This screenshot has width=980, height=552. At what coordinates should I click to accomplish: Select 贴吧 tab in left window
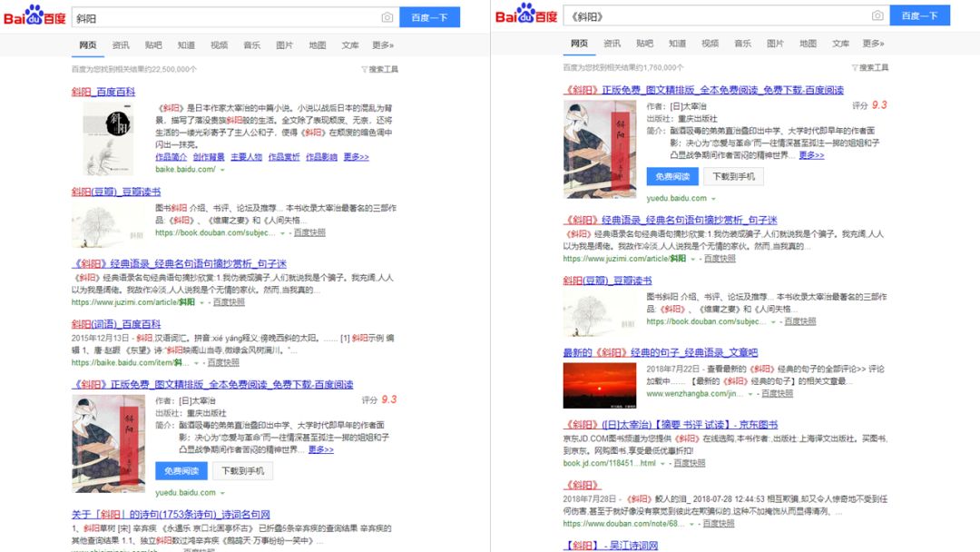153,45
